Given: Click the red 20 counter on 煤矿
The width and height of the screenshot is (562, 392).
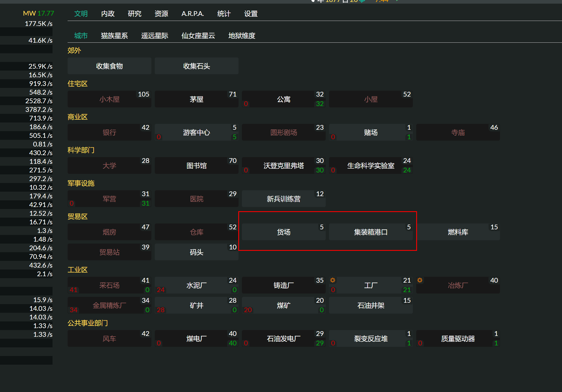Looking at the screenshot, I should point(248,310).
